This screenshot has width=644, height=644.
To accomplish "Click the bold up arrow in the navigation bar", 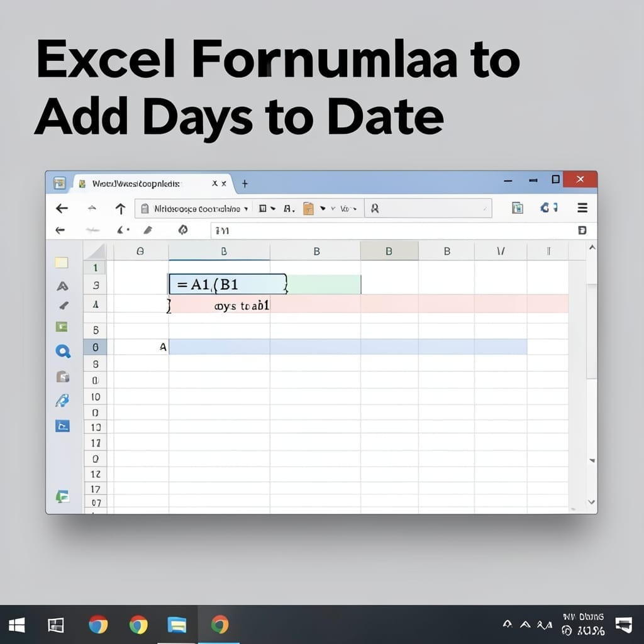I will click(120, 209).
